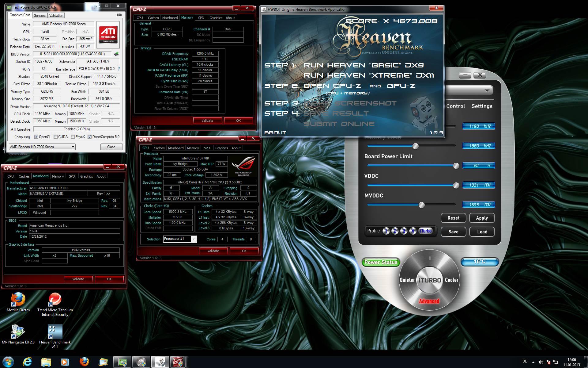Click the Firefox icon in the taskbar
588x368 pixels.
tap(84, 362)
